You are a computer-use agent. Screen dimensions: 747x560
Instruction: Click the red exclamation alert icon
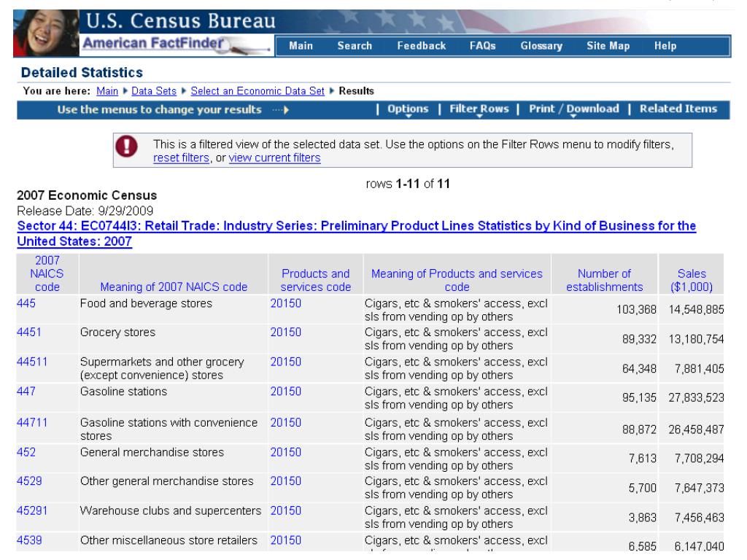click(127, 146)
